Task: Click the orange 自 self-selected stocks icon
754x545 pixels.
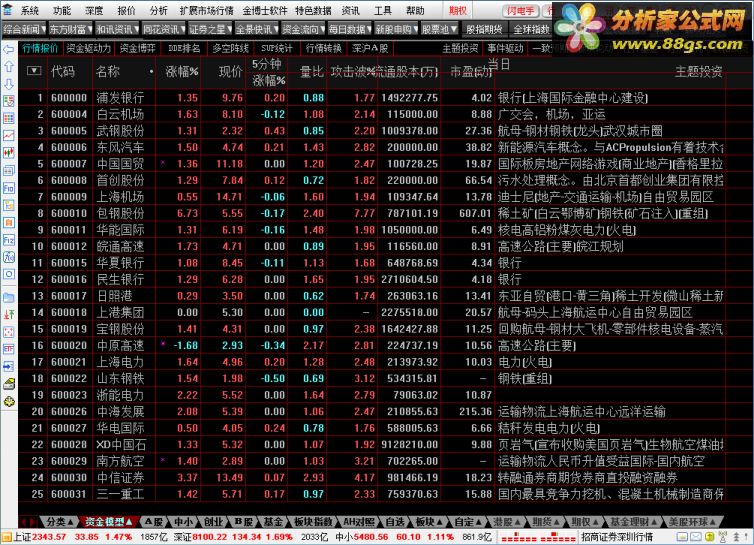Action: tap(9, 222)
